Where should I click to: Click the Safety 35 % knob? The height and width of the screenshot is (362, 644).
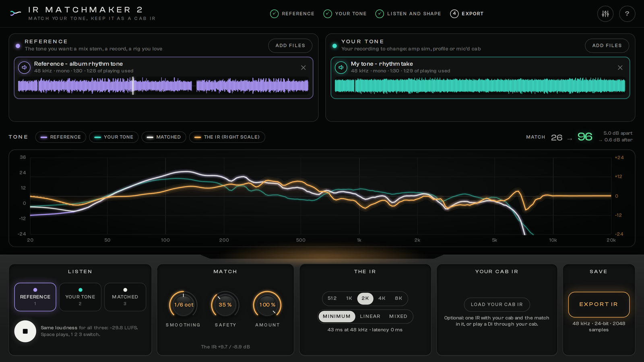point(225,305)
